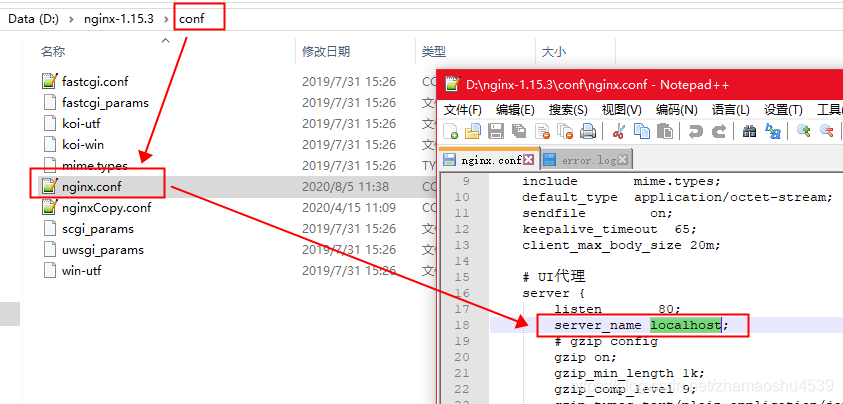Click the Copy icon in Notepad++ toolbar
Viewport: 843px width, 404px height.
coord(642,131)
